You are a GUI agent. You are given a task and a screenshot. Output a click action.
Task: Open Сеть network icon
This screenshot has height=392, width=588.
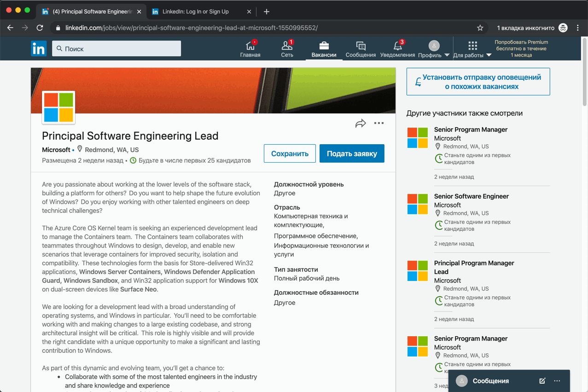[287, 48]
